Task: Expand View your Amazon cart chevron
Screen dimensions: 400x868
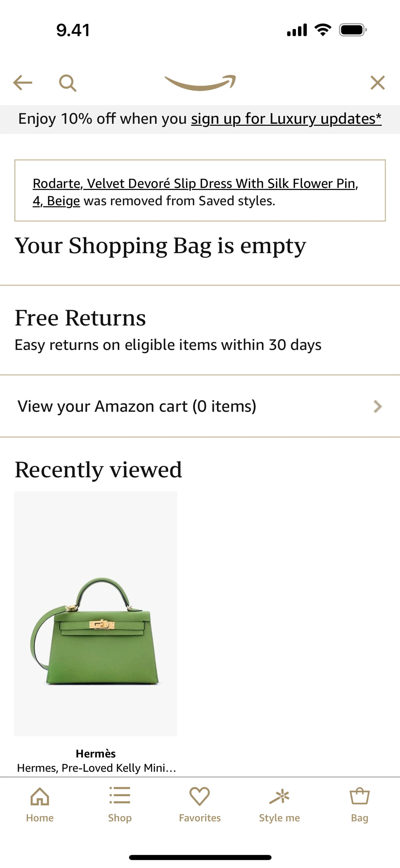Action: click(378, 406)
